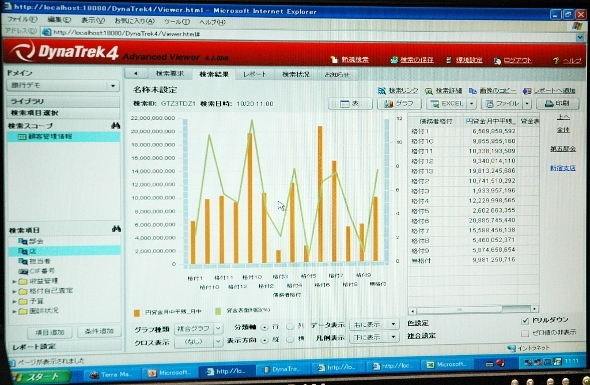The width and height of the screenshot is (590, 385).
Task: Switch to the お知らせ tab
Action: pyautogui.click(x=337, y=75)
